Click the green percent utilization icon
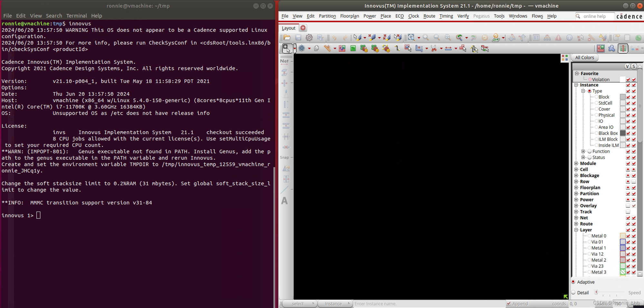Screen dimensions: 644x308 [353, 49]
